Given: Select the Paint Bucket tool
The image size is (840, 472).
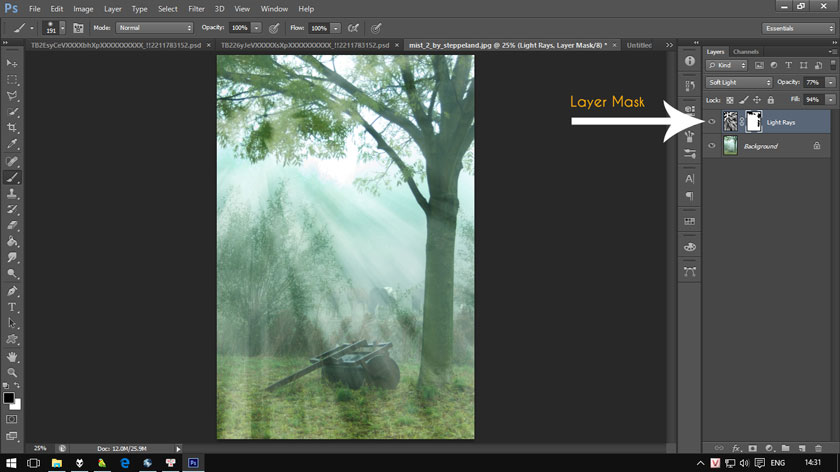Looking at the screenshot, I should pyautogui.click(x=12, y=242).
